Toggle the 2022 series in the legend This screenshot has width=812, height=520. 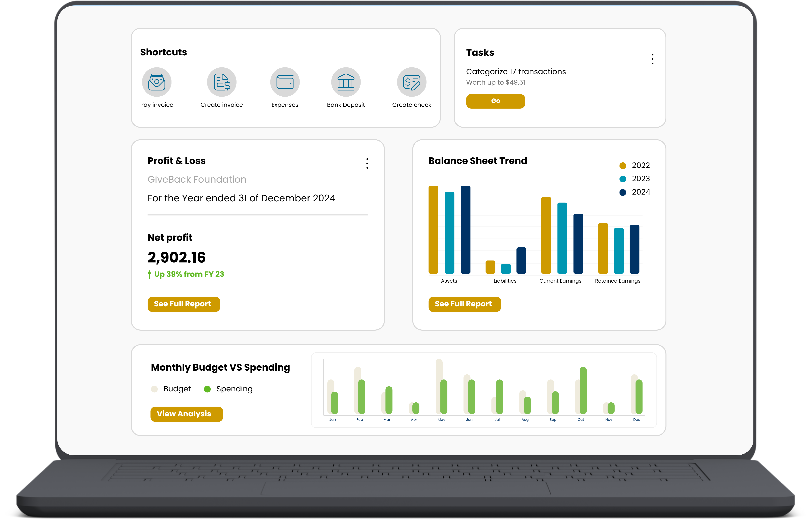634,165
